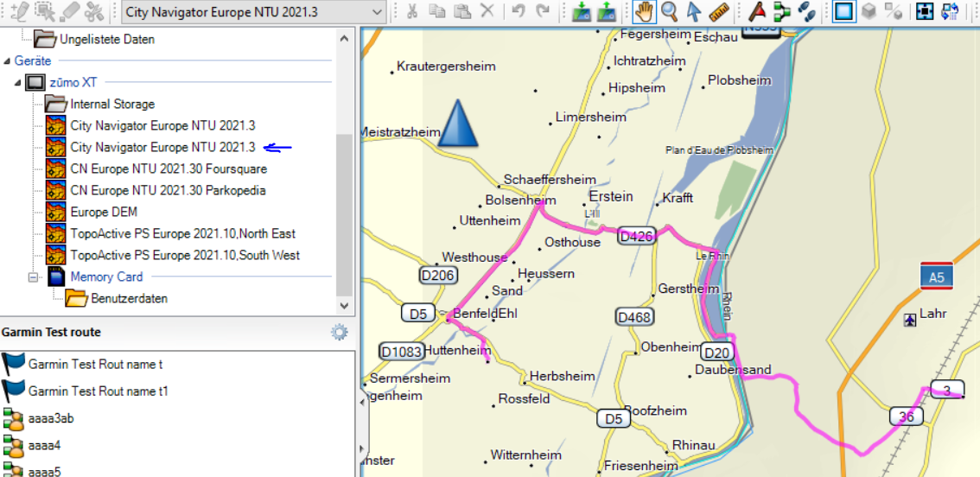Select route Garmin Test Rout name t

95,364
